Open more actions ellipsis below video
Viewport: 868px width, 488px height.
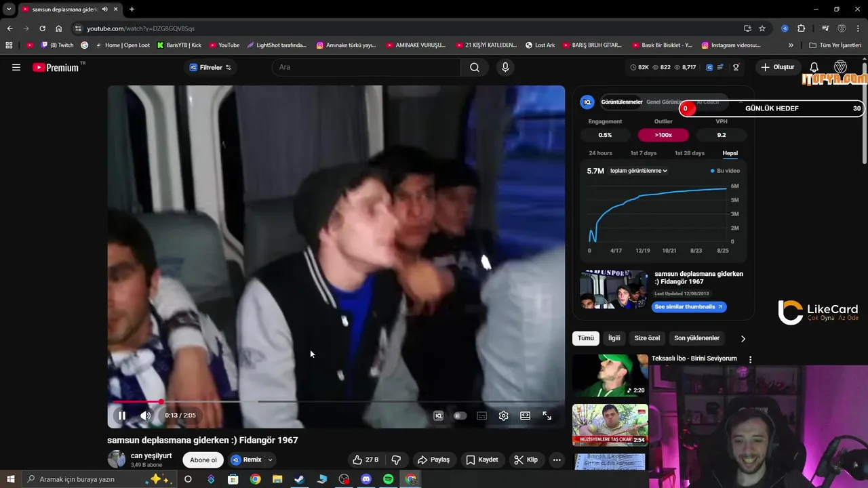click(557, 460)
